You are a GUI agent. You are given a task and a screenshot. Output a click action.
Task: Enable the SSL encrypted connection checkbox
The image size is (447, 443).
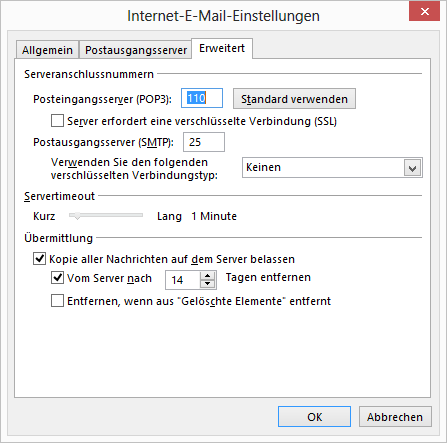[x=57, y=121]
